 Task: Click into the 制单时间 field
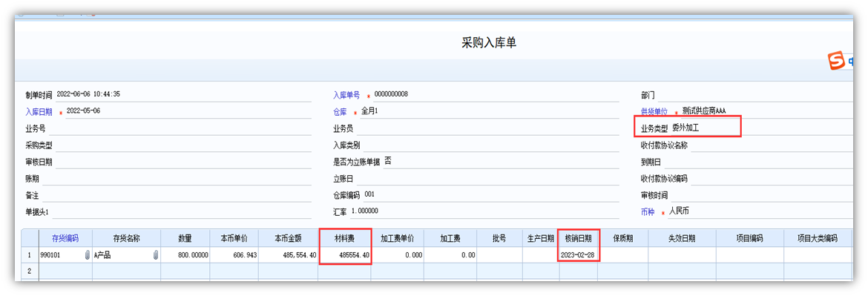tap(183, 95)
